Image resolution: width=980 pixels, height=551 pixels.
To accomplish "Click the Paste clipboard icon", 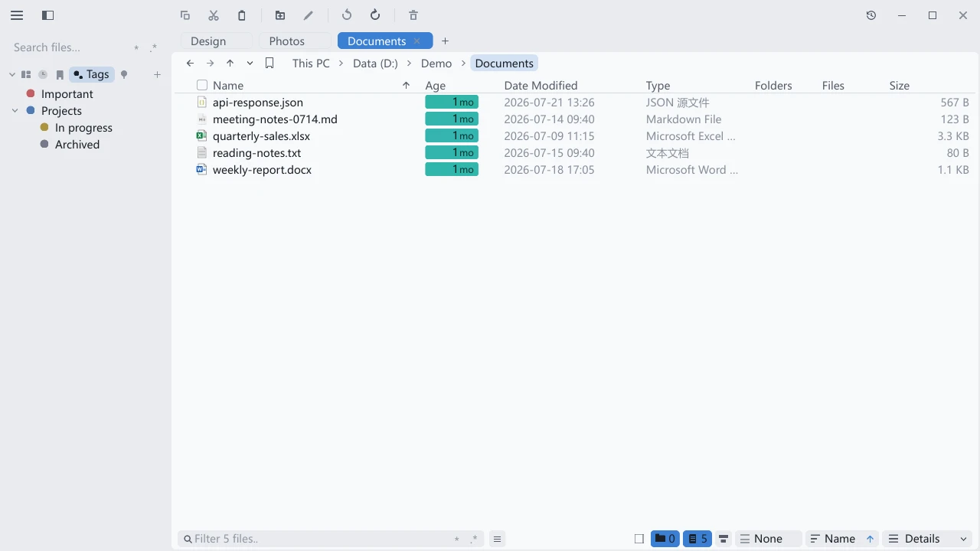I will [x=242, y=15].
